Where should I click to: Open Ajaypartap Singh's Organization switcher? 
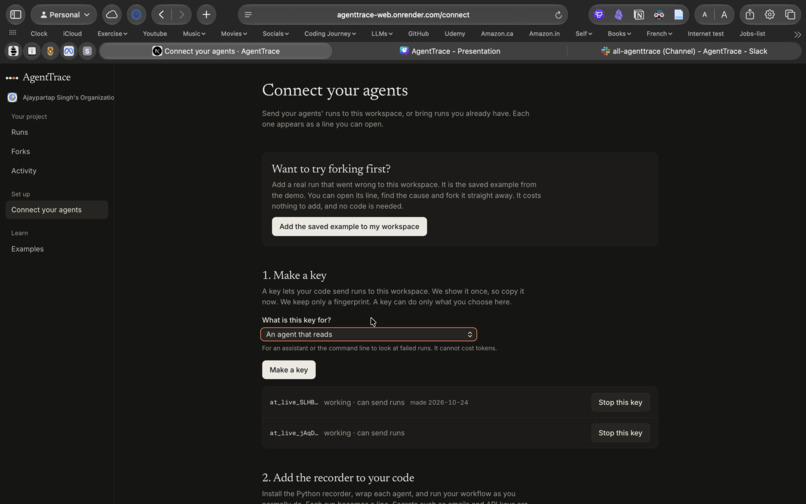point(61,97)
